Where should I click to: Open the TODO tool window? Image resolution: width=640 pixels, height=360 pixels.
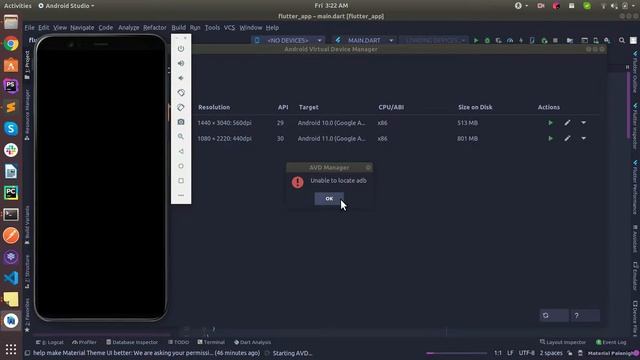pos(178,342)
